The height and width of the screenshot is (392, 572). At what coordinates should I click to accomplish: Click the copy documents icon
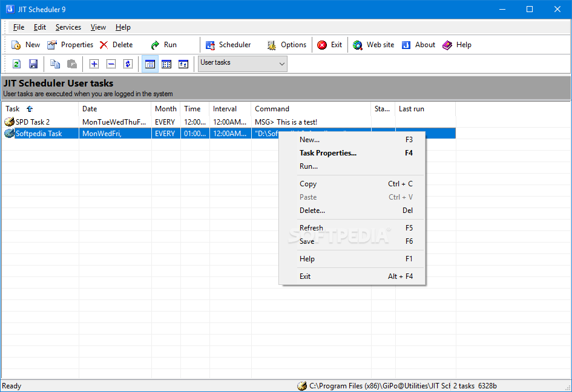[55, 64]
